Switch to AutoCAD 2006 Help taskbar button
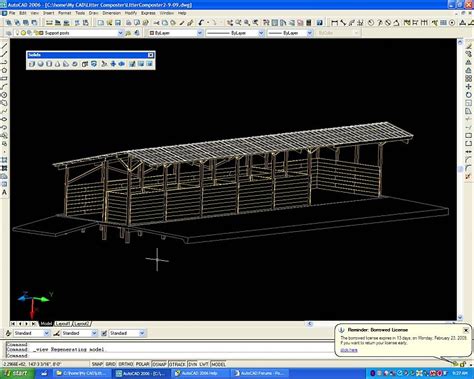 pos(199,373)
